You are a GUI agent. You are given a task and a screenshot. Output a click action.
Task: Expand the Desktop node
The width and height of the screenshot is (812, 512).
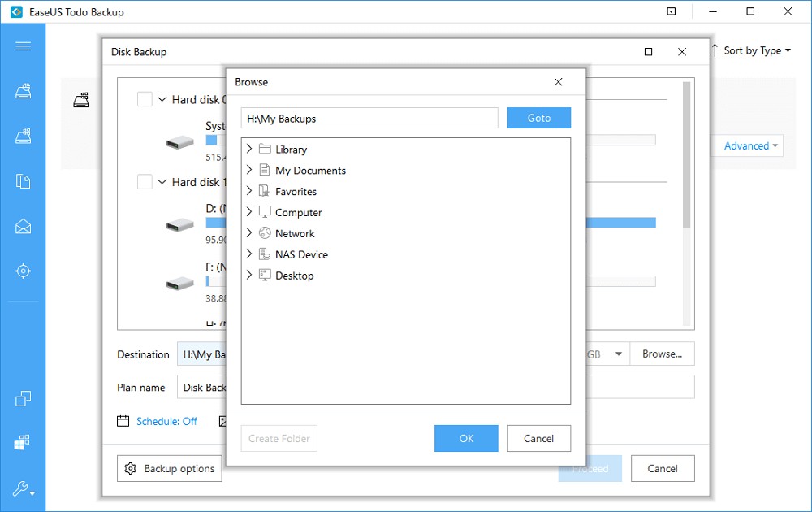click(x=249, y=275)
